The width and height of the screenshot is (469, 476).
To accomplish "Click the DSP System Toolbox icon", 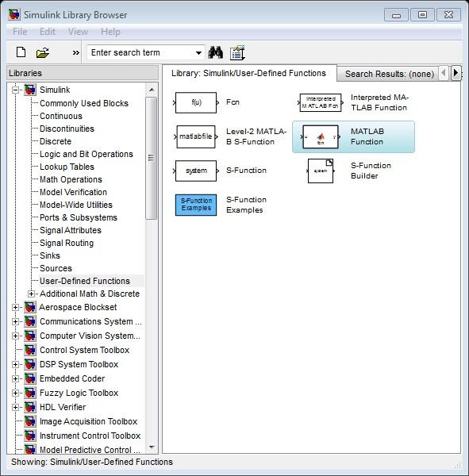I will pyautogui.click(x=30, y=364).
